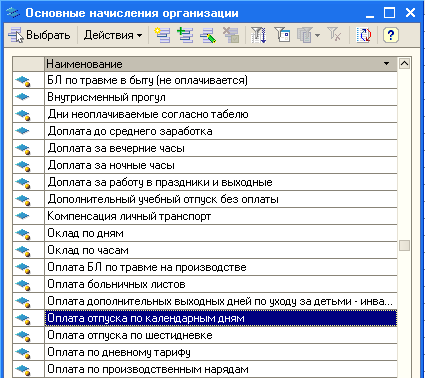Viewport: 425px width, 378px height.
Task: Select 'Доплата за ночные часы'
Action: [221, 165]
